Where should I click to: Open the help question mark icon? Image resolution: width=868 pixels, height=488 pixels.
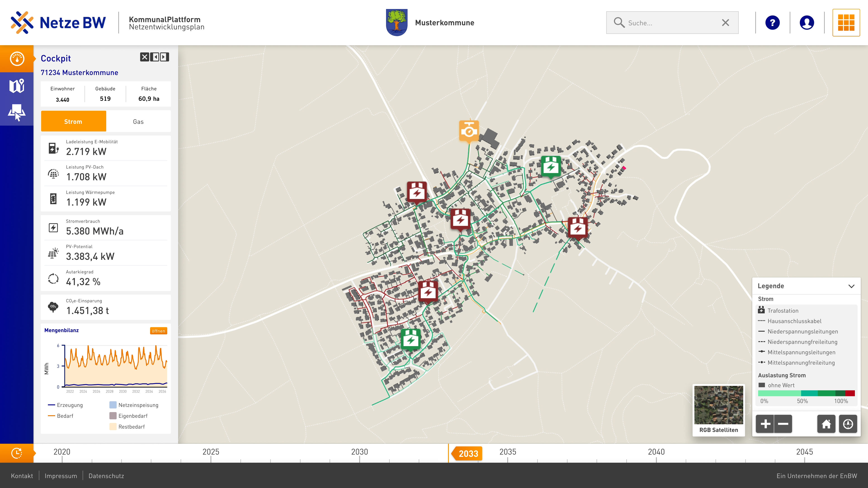pos(772,23)
